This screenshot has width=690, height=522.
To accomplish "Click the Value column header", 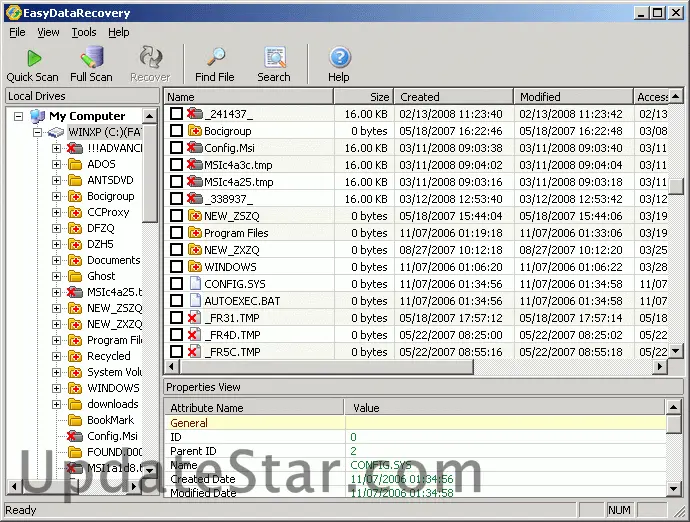I will 505,408.
